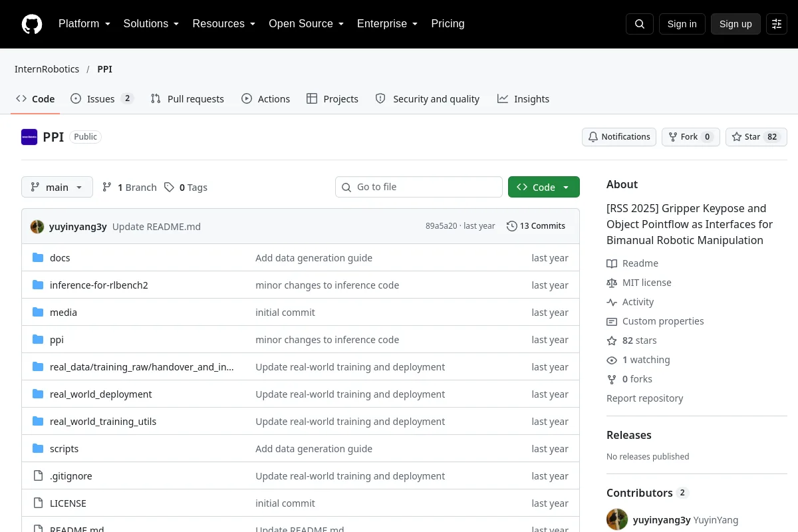The width and height of the screenshot is (798, 532).
Task: Open 'Add data generation guide' for docs
Action: coord(314,258)
